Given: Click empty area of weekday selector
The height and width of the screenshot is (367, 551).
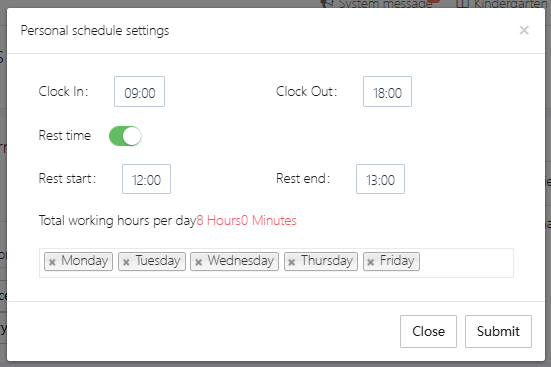Looking at the screenshot, I should pyautogui.click(x=466, y=263).
